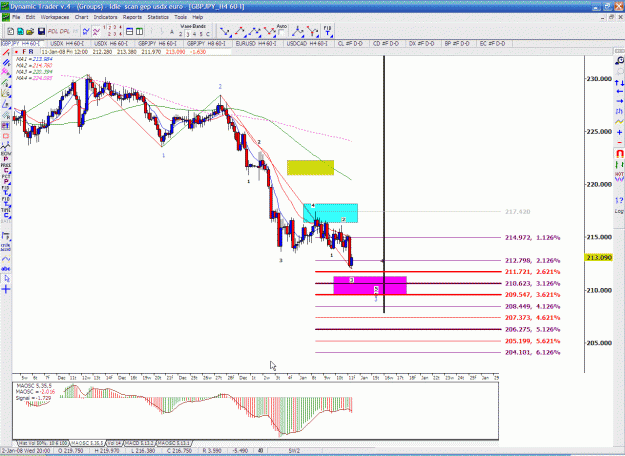Switch to GBPJPY H8 60-I chart tab

click(x=206, y=43)
